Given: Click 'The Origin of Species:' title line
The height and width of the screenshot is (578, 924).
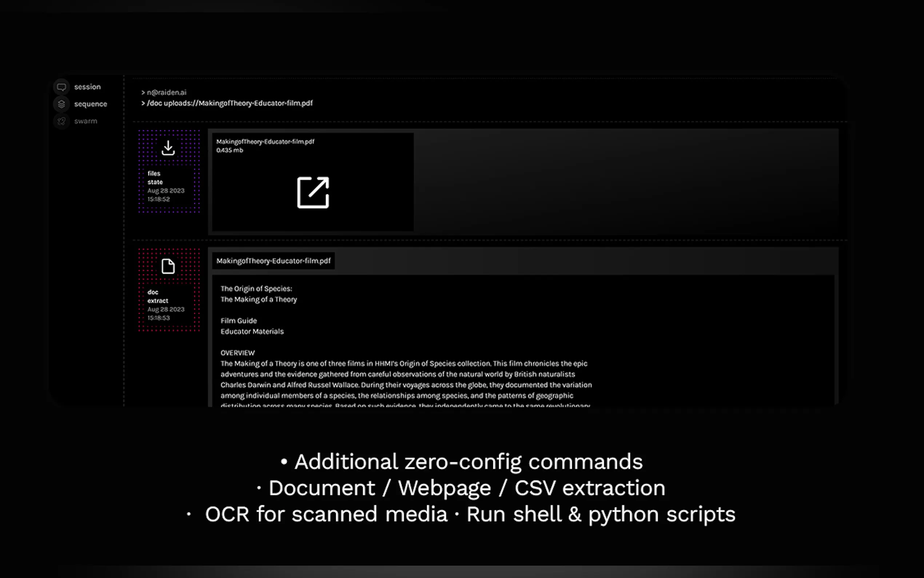Looking at the screenshot, I should [x=256, y=289].
